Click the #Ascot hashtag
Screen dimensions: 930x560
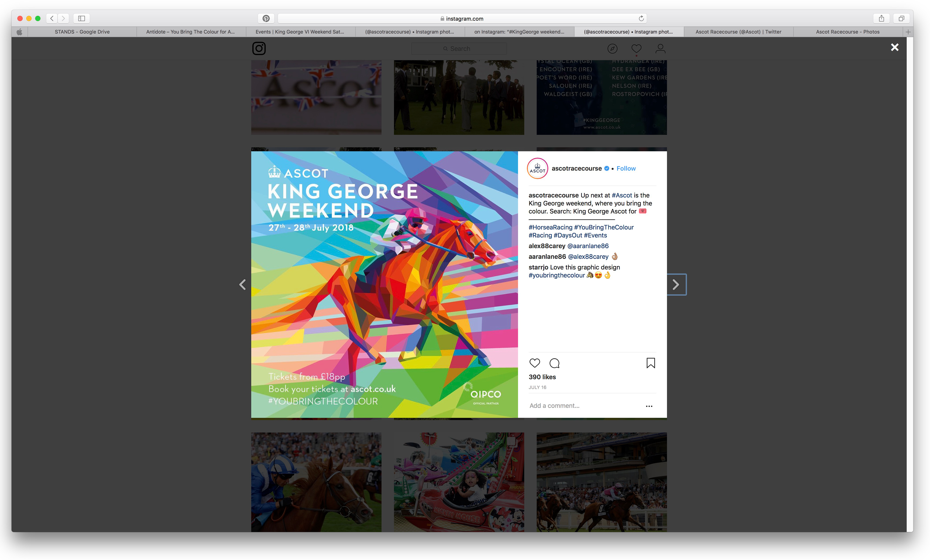click(x=622, y=195)
